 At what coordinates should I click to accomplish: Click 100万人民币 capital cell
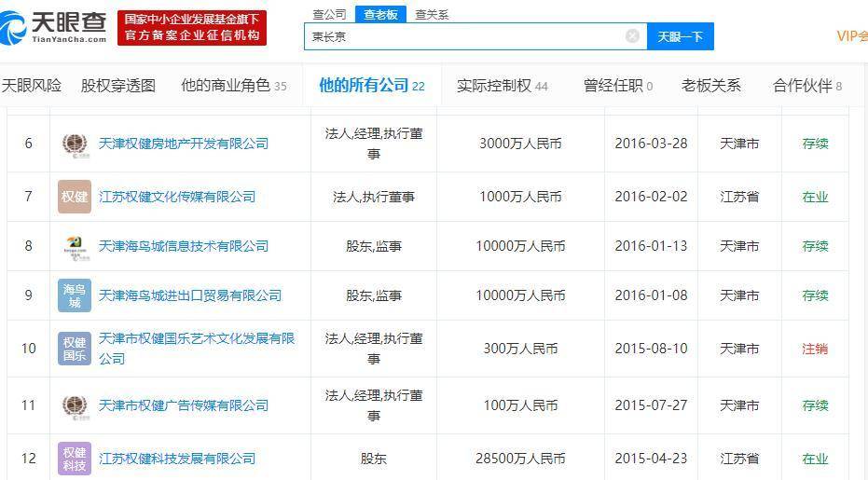point(520,405)
